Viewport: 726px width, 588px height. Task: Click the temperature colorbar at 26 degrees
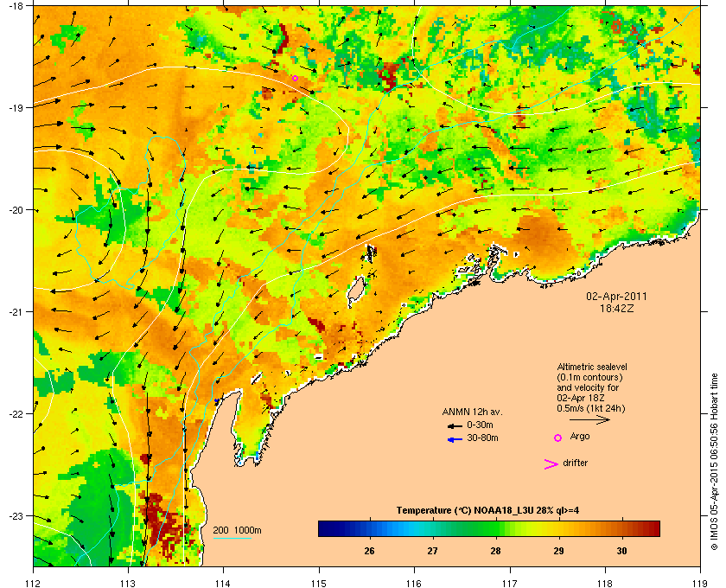[370, 528]
